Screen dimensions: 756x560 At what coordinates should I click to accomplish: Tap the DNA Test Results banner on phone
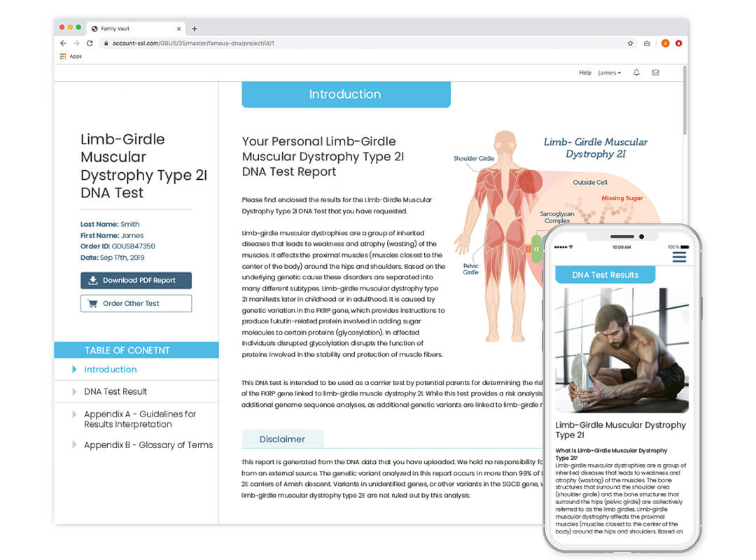pyautogui.click(x=605, y=274)
